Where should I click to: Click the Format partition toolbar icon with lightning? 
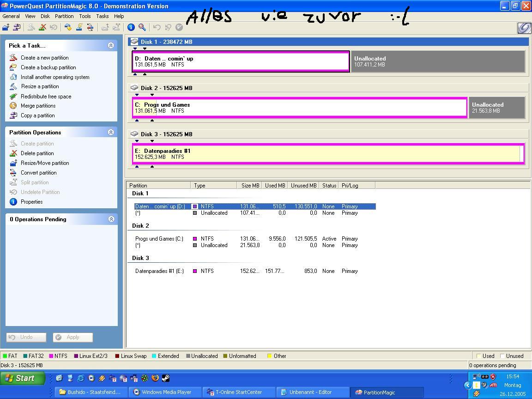pos(79,27)
